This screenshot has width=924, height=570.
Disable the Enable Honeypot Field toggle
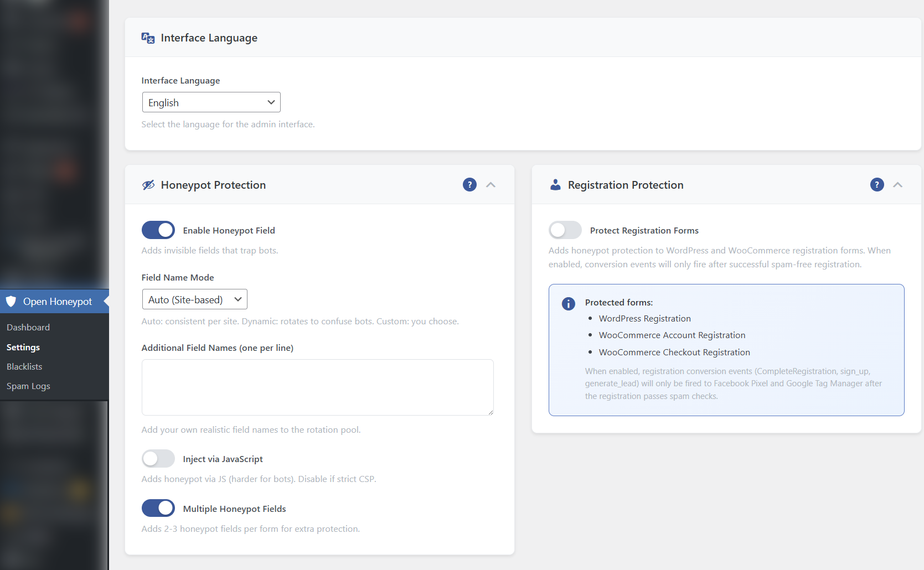158,230
